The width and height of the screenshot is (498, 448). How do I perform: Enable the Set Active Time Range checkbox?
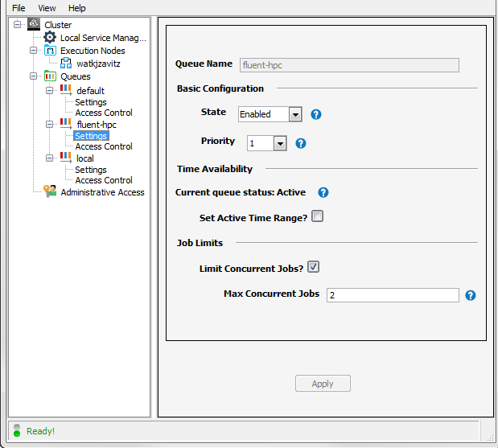click(318, 216)
